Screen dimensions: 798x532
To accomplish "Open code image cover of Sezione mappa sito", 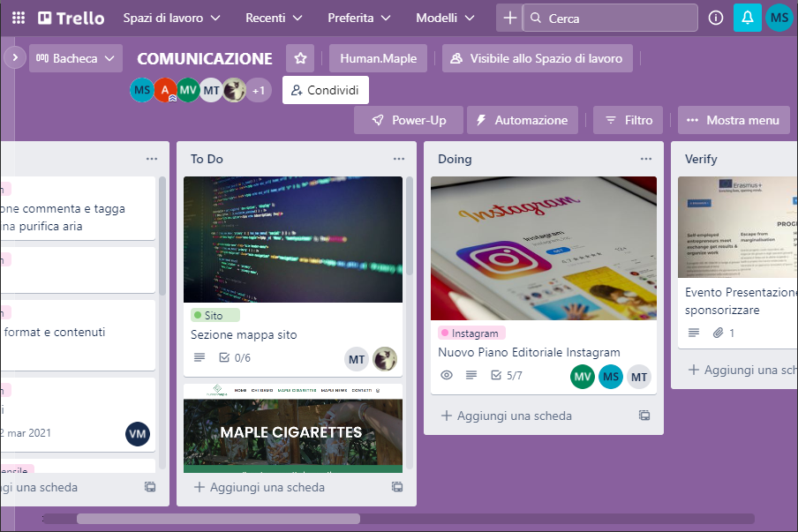I will pyautogui.click(x=293, y=240).
